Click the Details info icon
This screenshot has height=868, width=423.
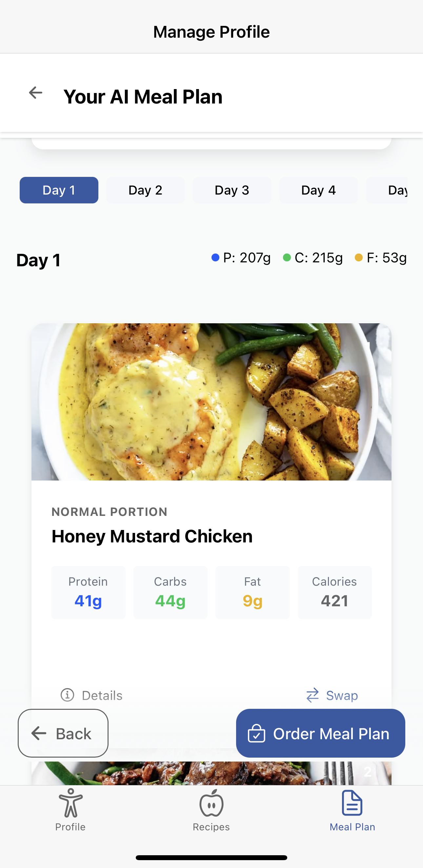68,695
